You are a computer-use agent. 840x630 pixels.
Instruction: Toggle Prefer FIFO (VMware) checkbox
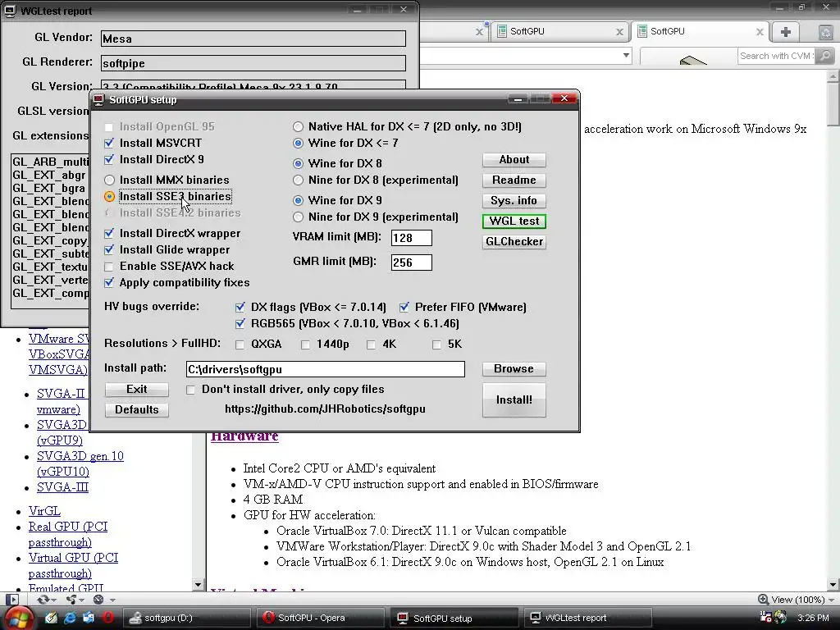pos(404,307)
